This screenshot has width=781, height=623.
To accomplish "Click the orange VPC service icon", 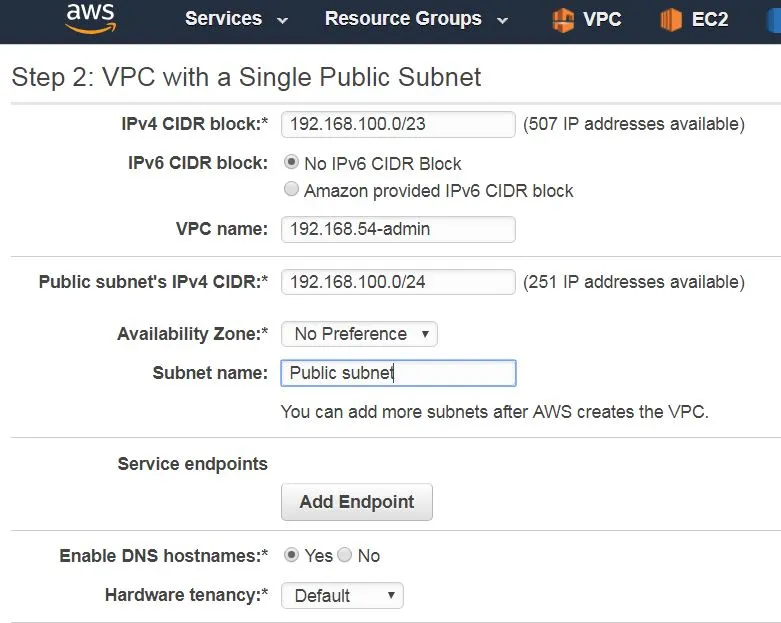I will (563, 19).
